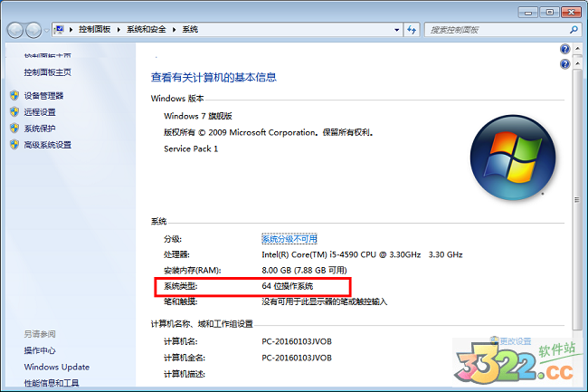Minimize the System window
Viewport: 588px width, 392px height.
[x=528, y=13]
